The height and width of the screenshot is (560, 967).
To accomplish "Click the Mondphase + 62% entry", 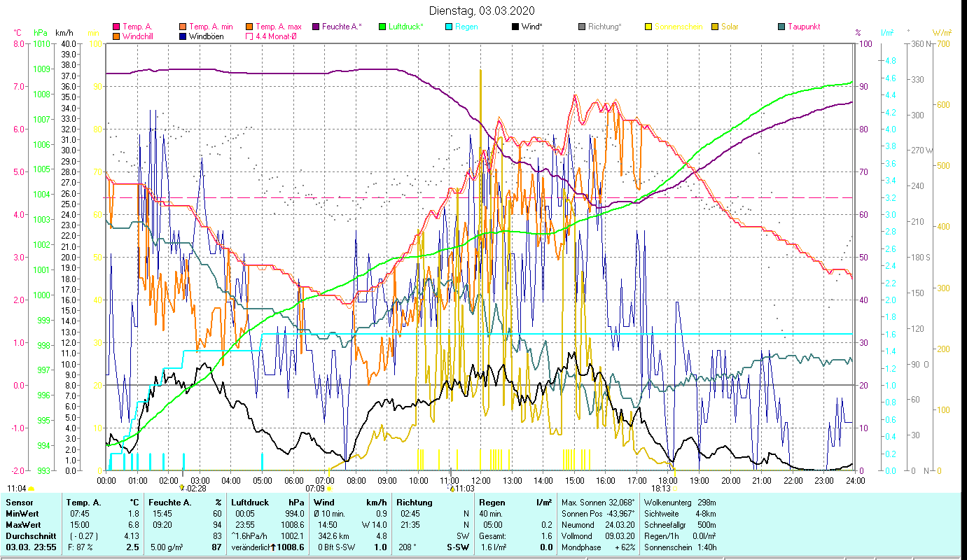I will (597, 546).
